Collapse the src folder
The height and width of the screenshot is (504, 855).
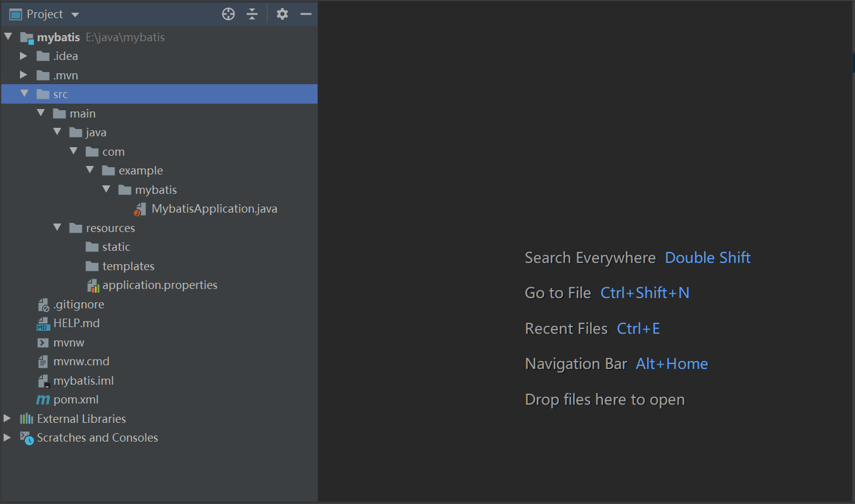pos(24,94)
